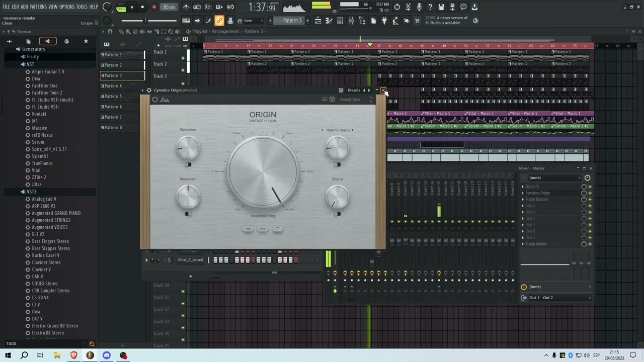Open the mixer view icon

351,21
